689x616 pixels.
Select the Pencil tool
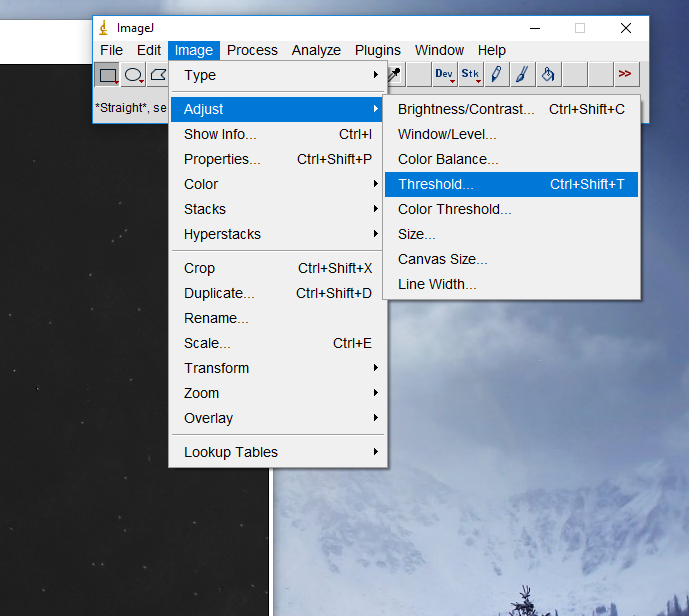496,74
